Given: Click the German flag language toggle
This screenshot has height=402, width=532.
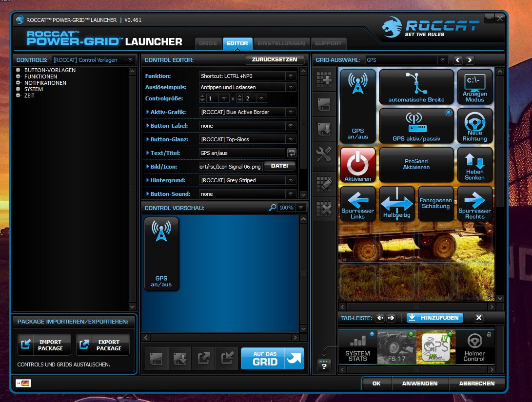Looking at the screenshot, I should click(x=23, y=383).
